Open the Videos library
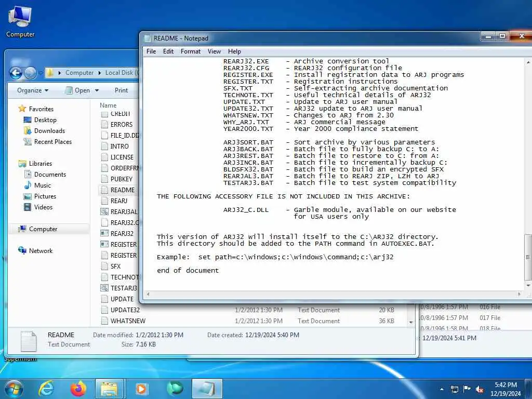The width and height of the screenshot is (532, 399). pyautogui.click(x=43, y=207)
